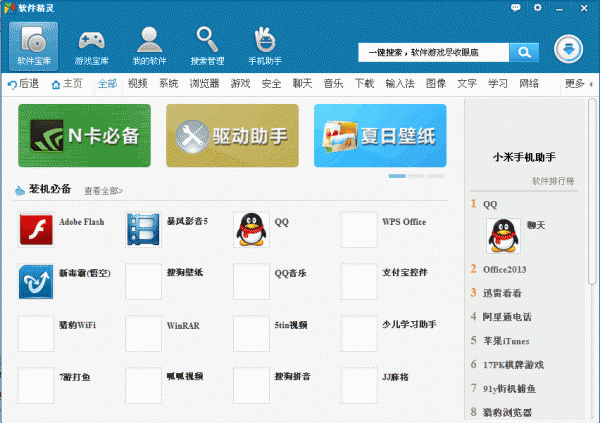This screenshot has height=423, width=600.
Task: Select 猎豹浏览器 in ranking list
Action: click(507, 412)
